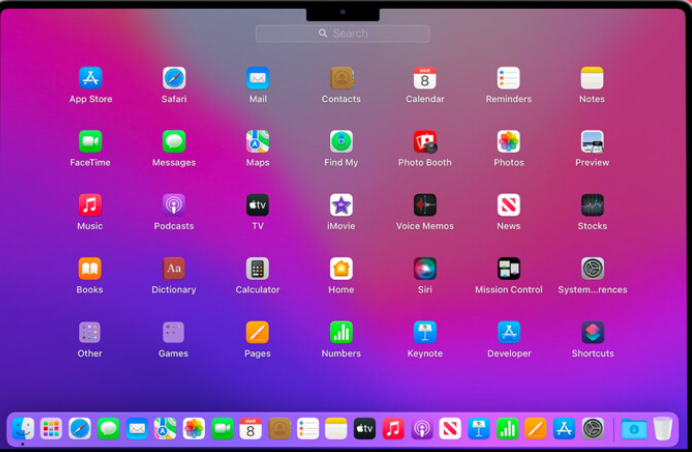This screenshot has width=692, height=452.
Task: Open Pages in Launchpad grid
Action: pos(258,332)
